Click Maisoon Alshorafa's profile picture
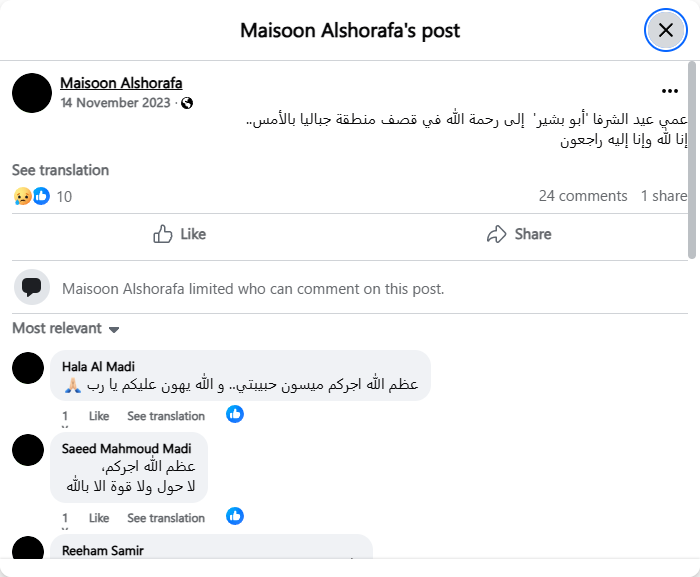 [x=32, y=93]
